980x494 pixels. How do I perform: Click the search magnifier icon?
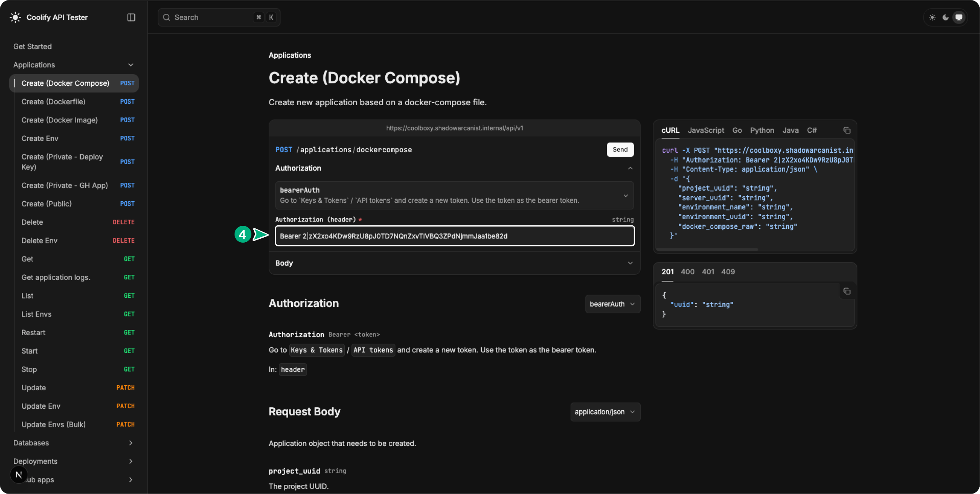click(166, 17)
